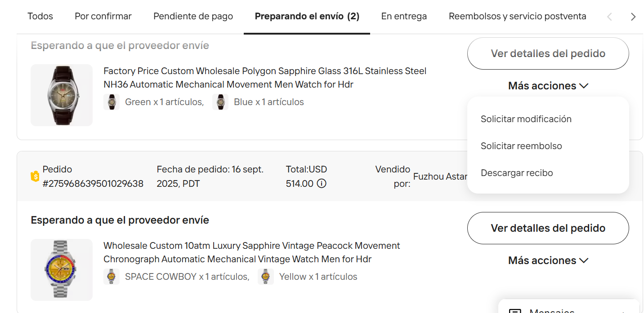Click the tabs scroll right arrow
The width and height of the screenshot is (644, 313).
point(633,17)
